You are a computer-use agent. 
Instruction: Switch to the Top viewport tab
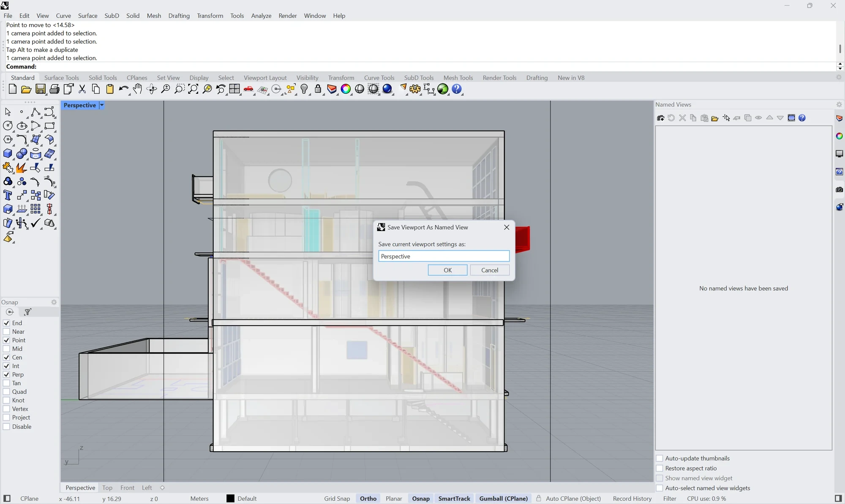(x=107, y=488)
